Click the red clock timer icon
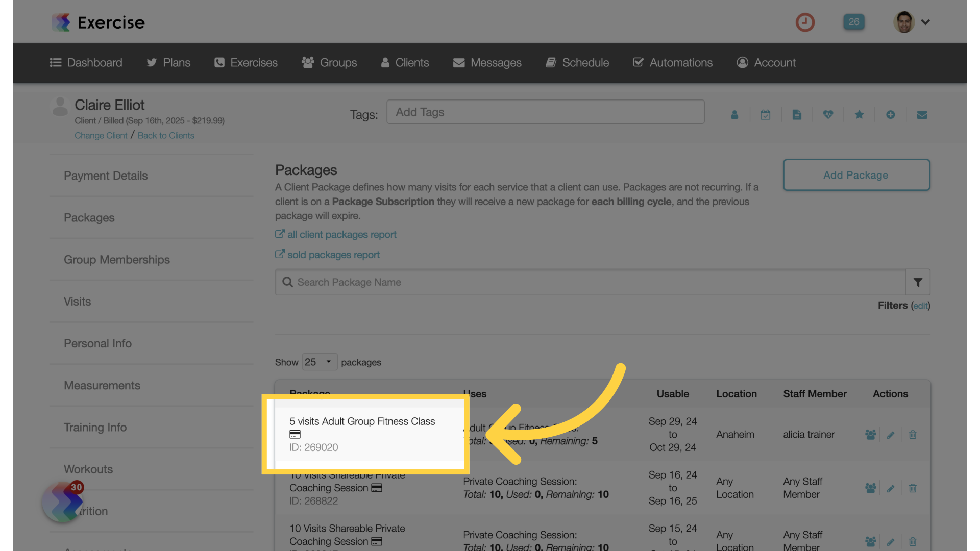The image size is (980, 551). coord(805,22)
